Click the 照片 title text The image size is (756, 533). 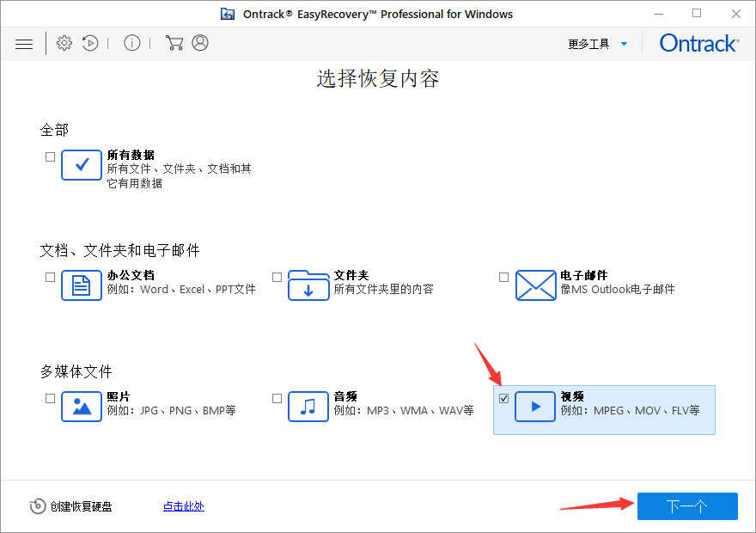click(119, 396)
